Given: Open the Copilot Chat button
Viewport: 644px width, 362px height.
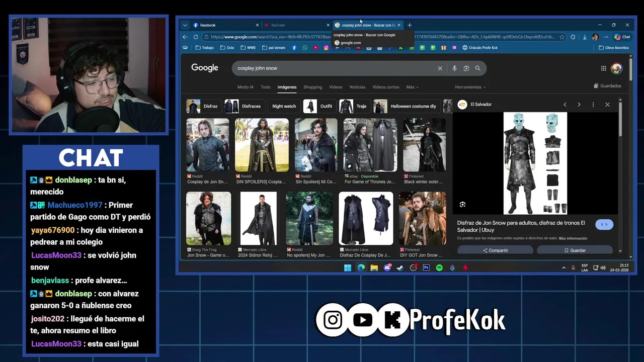Looking at the screenshot, I should [622, 37].
